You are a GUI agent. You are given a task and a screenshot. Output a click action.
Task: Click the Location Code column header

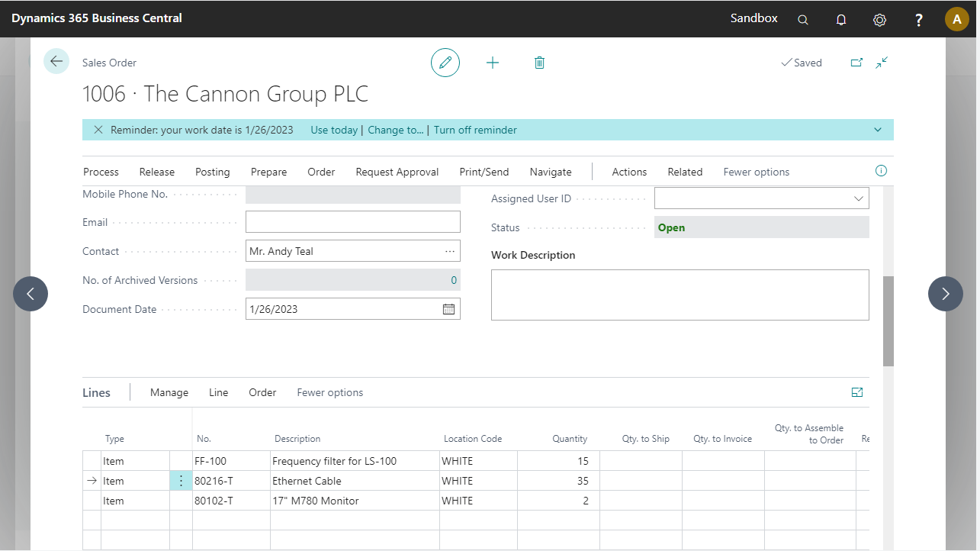(473, 439)
